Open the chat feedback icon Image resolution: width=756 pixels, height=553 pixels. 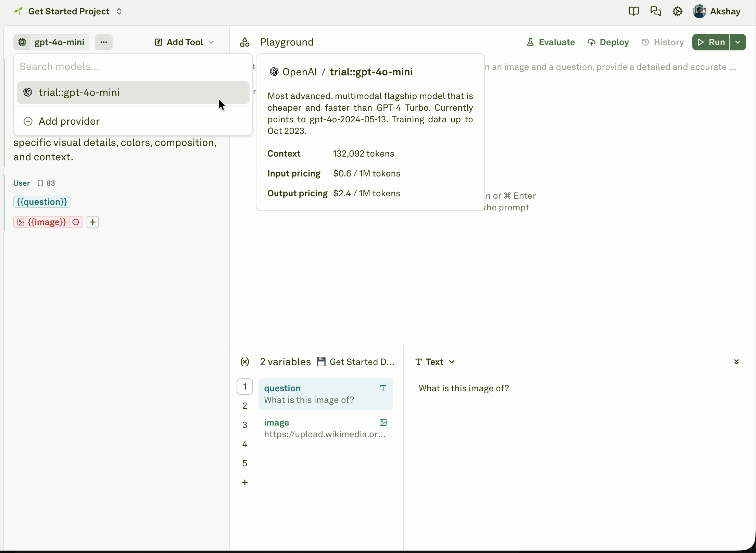655,11
